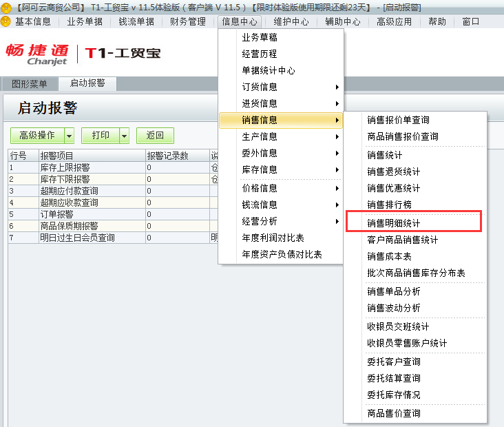504x427 pixels.
Task: Expand the 打印 dropdown arrow
Action: (125, 136)
